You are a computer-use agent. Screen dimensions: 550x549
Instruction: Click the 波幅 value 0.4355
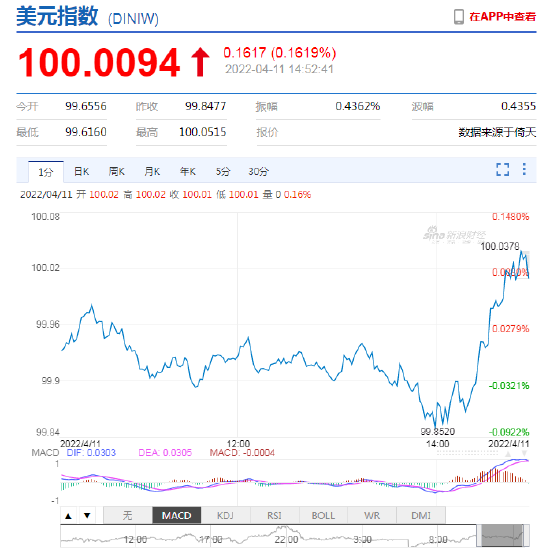pyautogui.click(x=518, y=106)
